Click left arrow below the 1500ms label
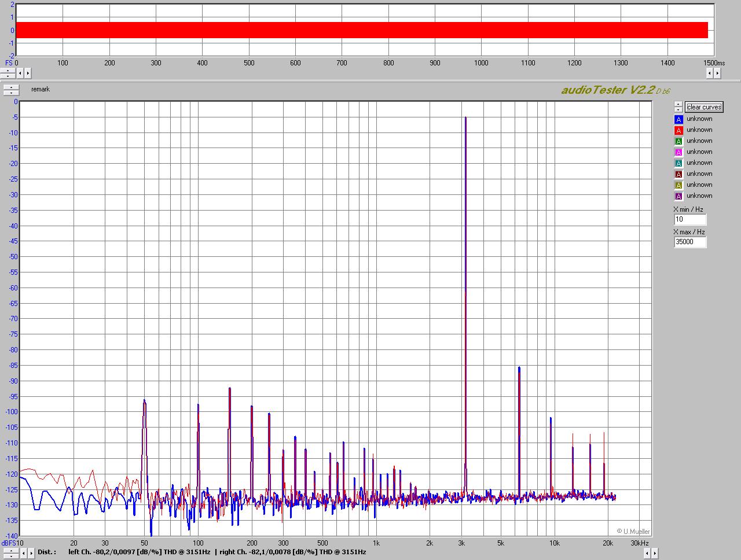The height and width of the screenshot is (560, 741). point(709,73)
